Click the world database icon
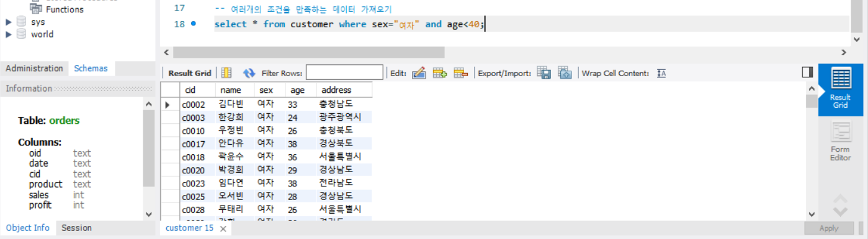 pyautogui.click(x=22, y=34)
